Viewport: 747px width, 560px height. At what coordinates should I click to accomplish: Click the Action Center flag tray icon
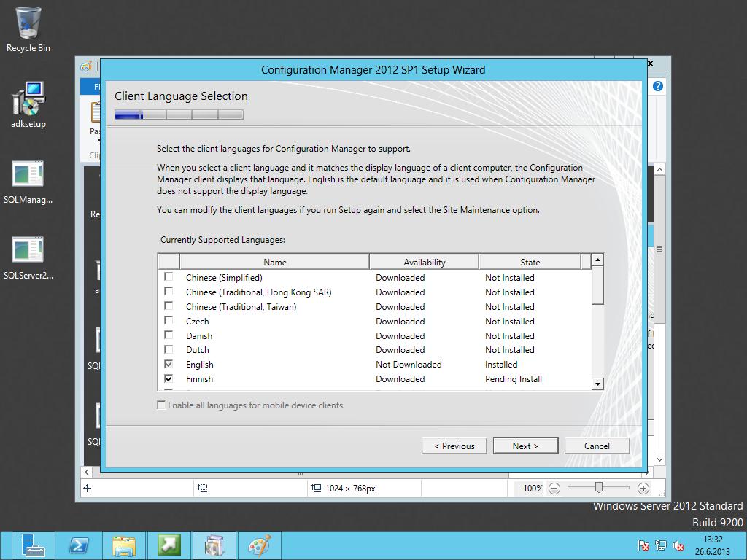coord(643,545)
